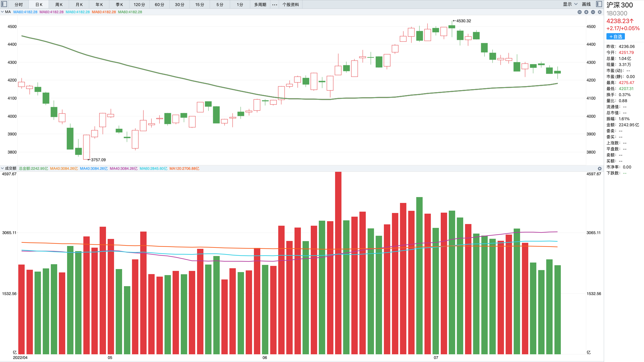Switch to the 分时 tab

(18, 5)
